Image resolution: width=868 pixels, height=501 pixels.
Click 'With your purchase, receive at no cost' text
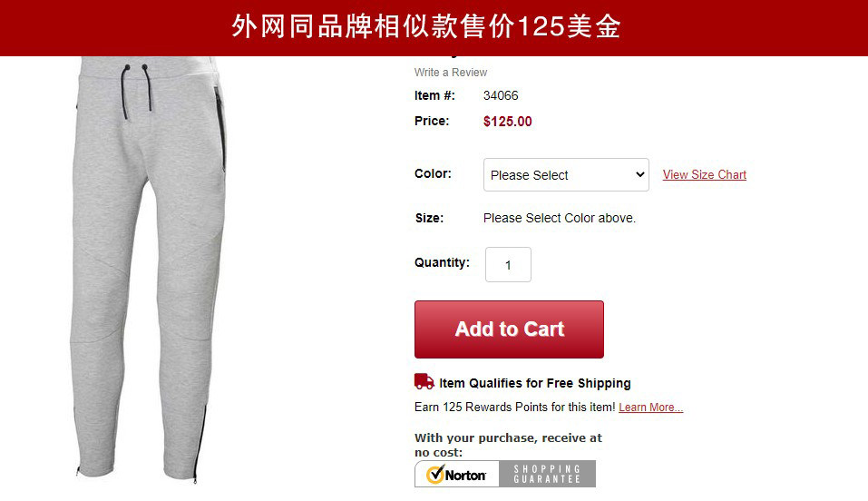tap(508, 445)
